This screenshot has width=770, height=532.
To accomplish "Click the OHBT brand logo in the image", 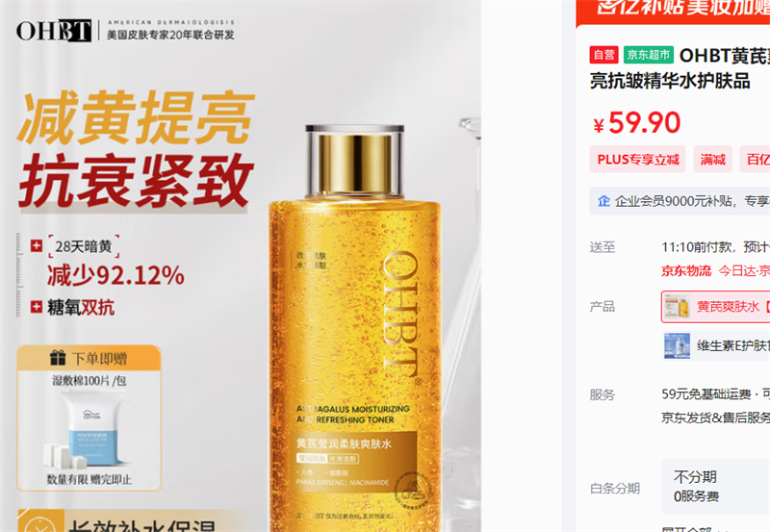I will (x=54, y=31).
